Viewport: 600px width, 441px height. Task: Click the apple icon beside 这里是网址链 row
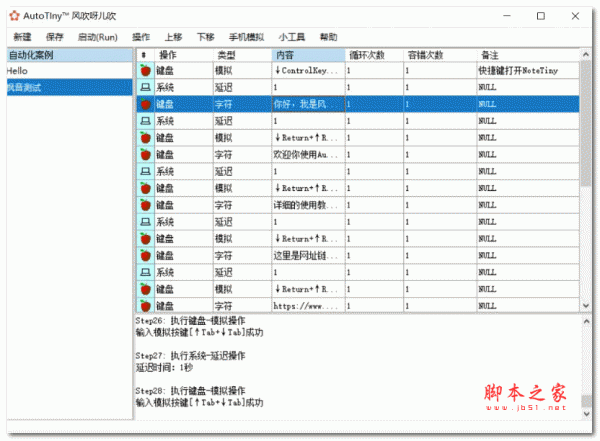[x=145, y=256]
